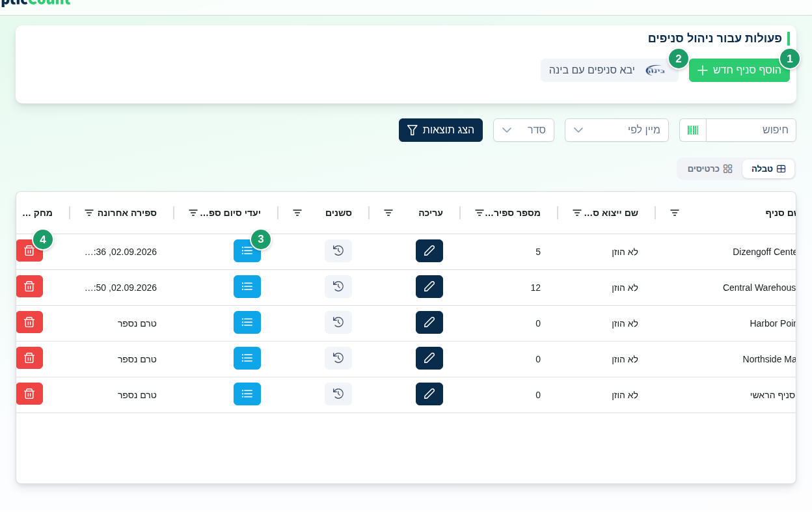This screenshot has width=812, height=514.
Task: Open shift history for Harbor Point row
Action: click(x=338, y=322)
